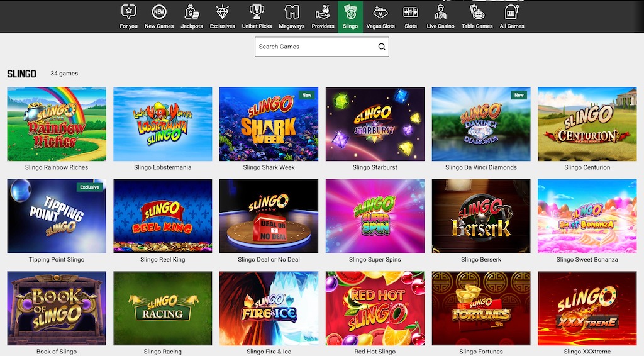Open Slingo Super Spins game thumbnail
Screen dimensions: 644x356
pos(375,216)
